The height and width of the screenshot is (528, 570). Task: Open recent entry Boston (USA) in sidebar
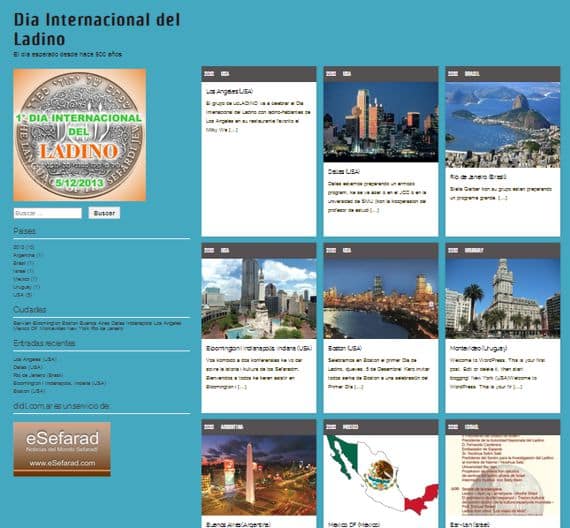29,391
